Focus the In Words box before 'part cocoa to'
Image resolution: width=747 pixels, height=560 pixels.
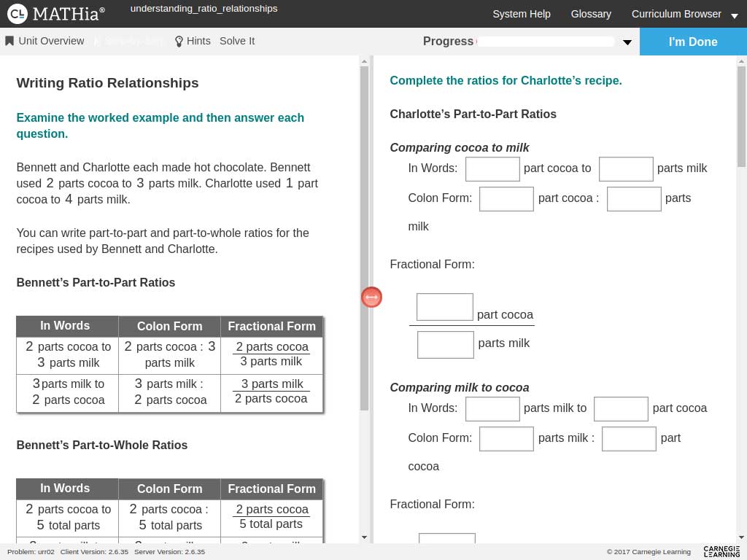[x=492, y=168]
